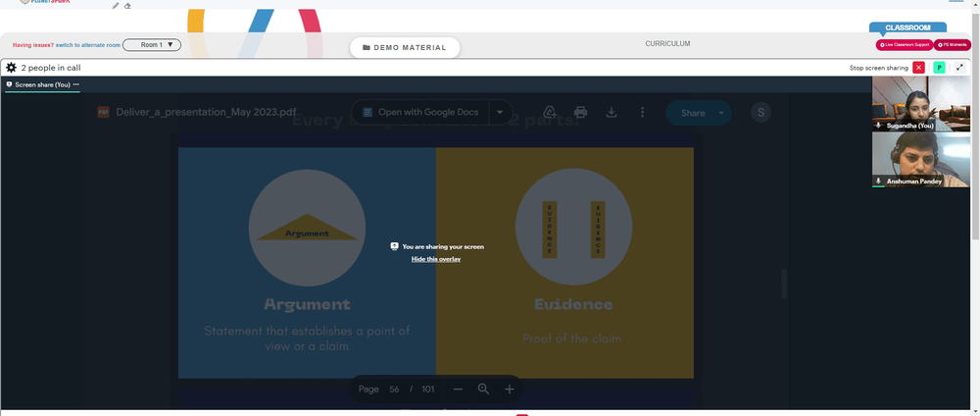Click the total pages 101 text
The width and height of the screenshot is (980, 416).
click(x=427, y=390)
